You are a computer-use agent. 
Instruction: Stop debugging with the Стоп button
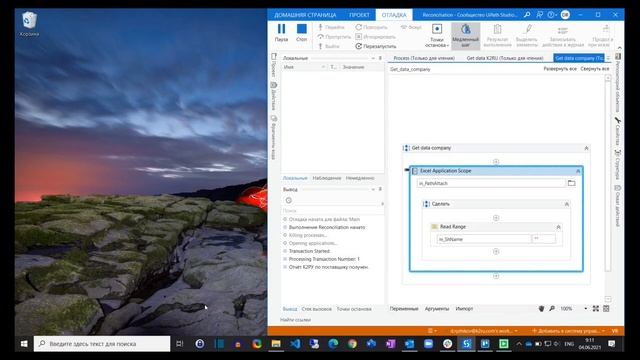click(302, 33)
